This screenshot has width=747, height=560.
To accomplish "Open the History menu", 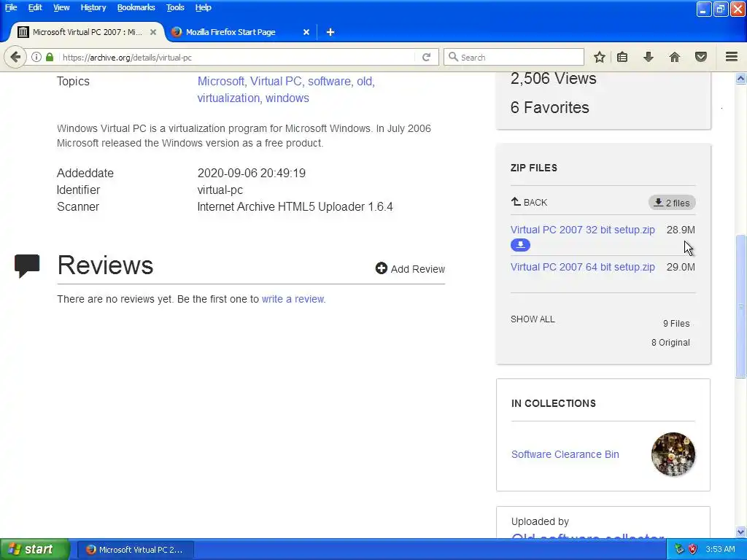I will 93,7.
